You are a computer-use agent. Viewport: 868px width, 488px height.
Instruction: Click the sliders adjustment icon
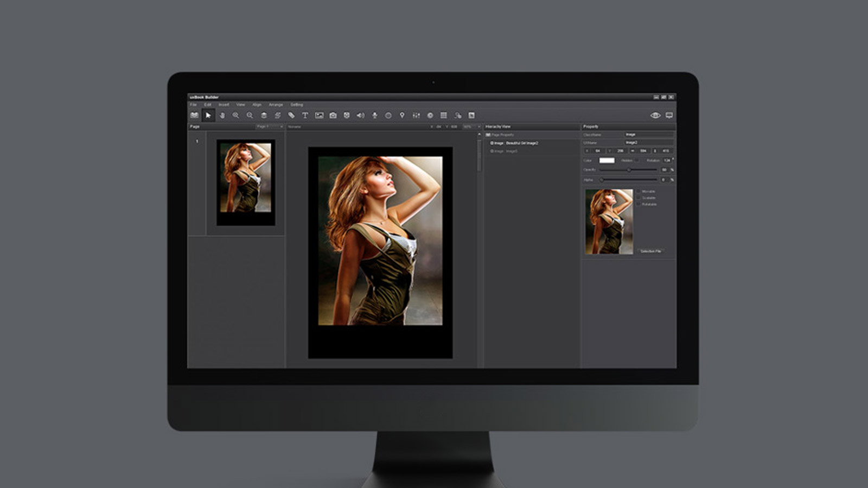point(416,115)
